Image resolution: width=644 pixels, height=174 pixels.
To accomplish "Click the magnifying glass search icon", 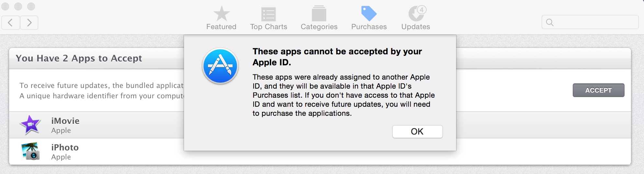I will [550, 22].
